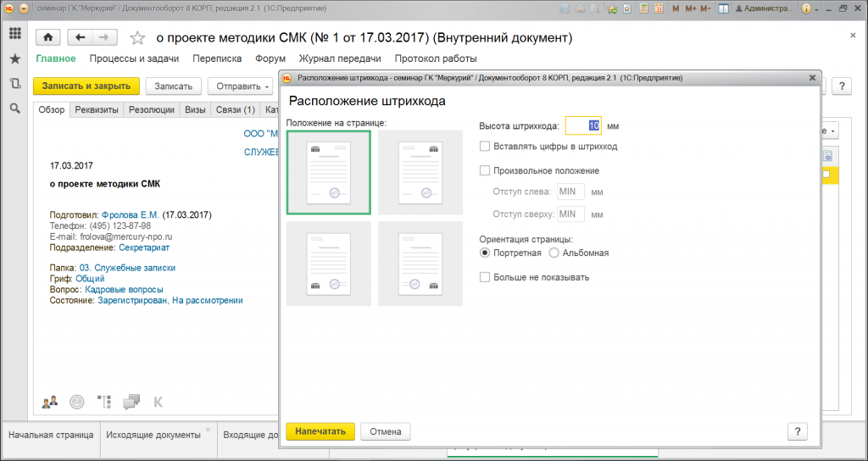Click the Напечатать button
The height and width of the screenshot is (461, 868).
[x=320, y=431]
